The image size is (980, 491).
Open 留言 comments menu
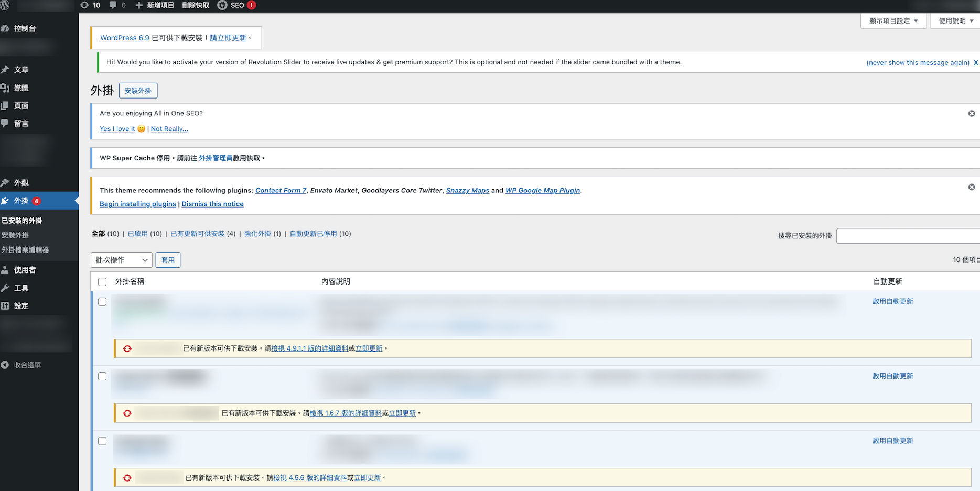click(x=21, y=123)
